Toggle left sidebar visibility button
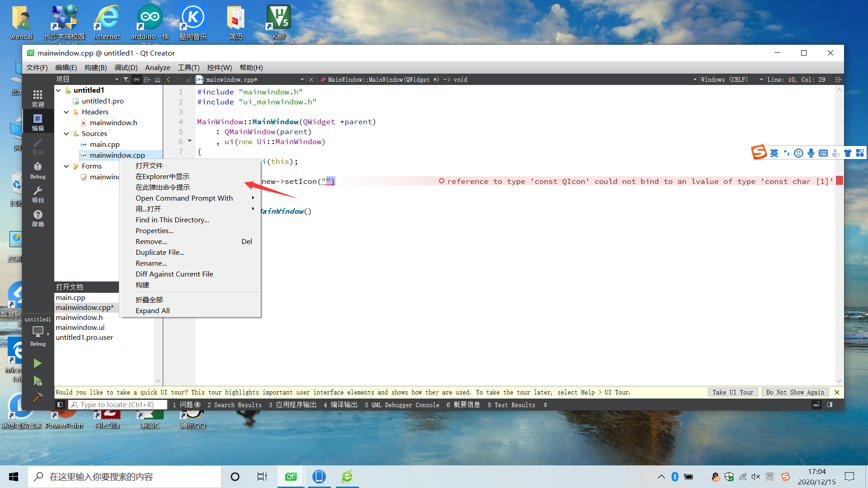Image resolution: width=868 pixels, height=488 pixels. pos(60,405)
